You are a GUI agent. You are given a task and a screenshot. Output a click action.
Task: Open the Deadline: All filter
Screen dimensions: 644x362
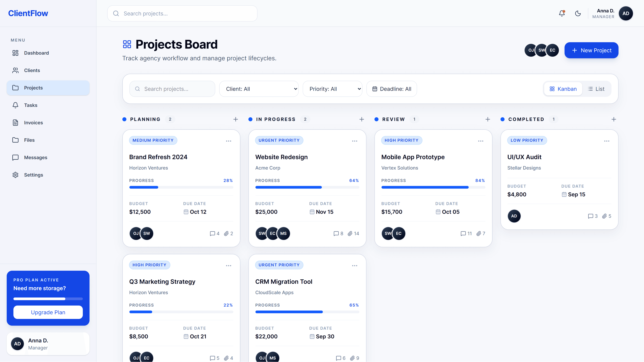click(x=391, y=89)
